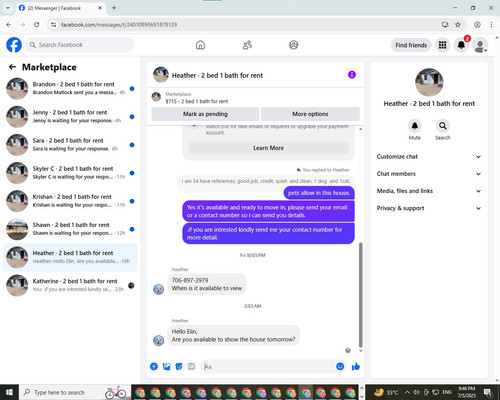Open the Windows Start menu

[x=9, y=392]
